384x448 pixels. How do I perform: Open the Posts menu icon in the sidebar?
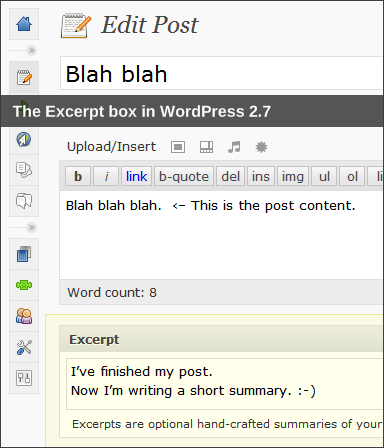[24, 78]
